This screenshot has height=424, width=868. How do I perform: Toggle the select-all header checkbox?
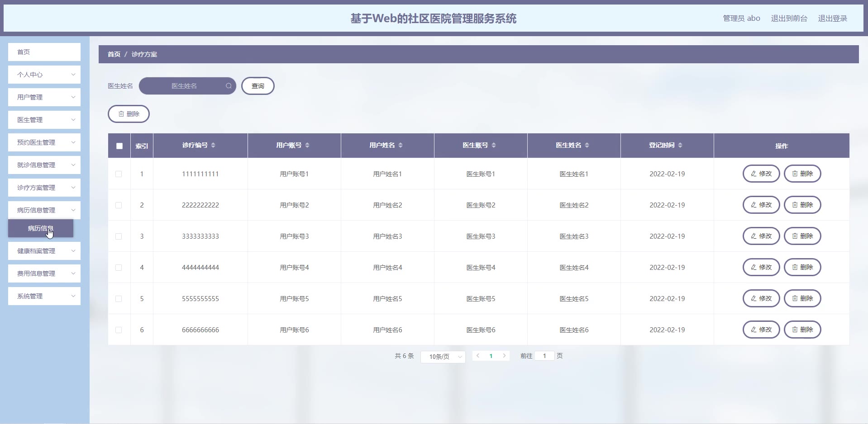119,146
